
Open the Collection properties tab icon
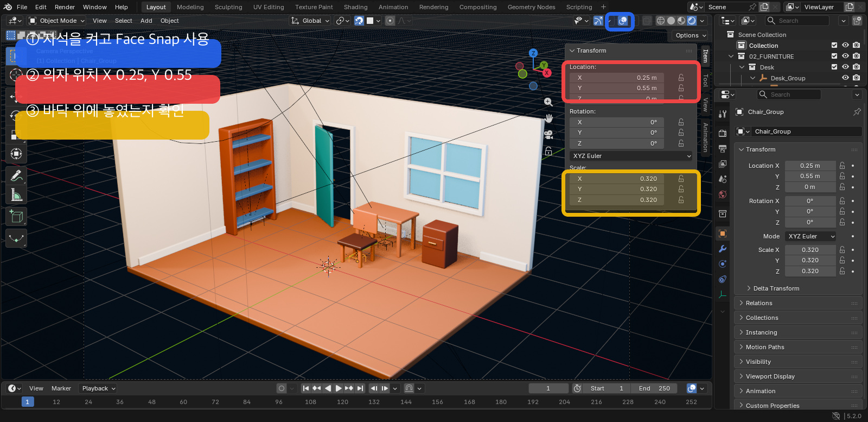723,214
